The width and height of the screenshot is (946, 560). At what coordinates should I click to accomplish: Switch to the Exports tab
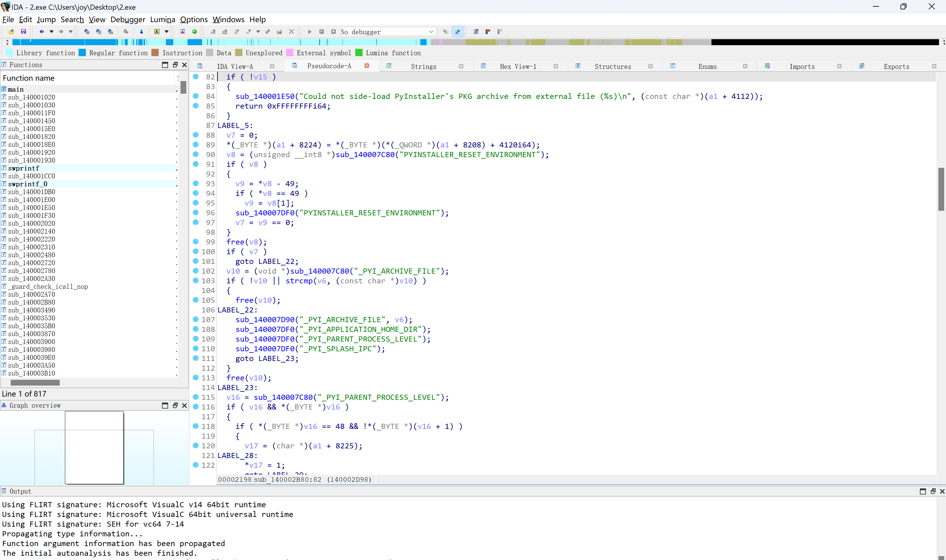point(896,66)
